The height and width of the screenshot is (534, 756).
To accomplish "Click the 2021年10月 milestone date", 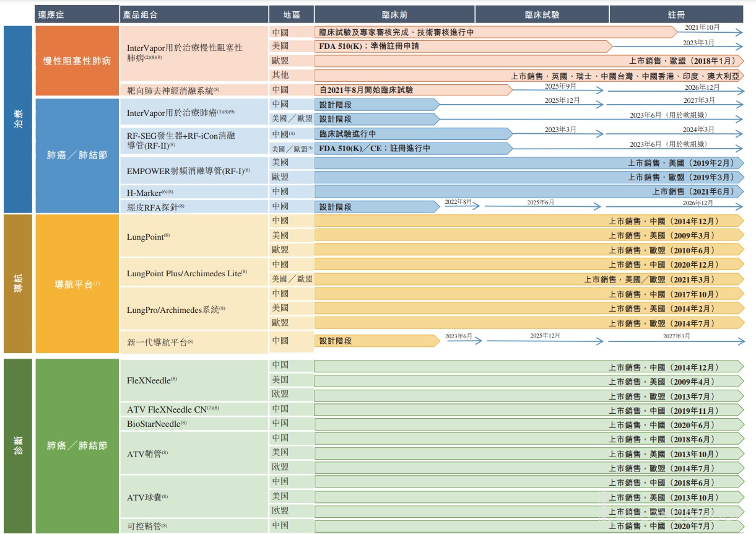I will 702,28.
